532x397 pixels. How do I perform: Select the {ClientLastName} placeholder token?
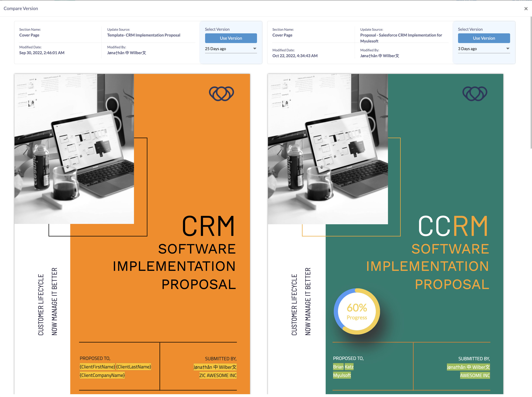(x=134, y=367)
